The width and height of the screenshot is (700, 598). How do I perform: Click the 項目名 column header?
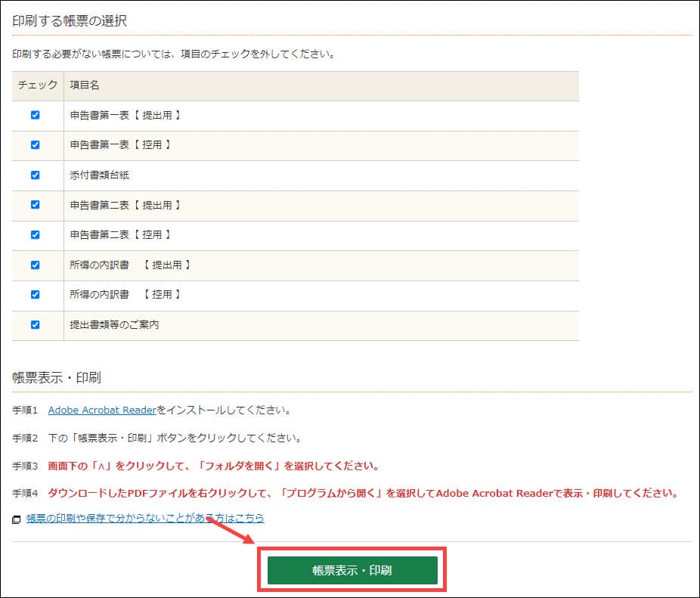click(x=85, y=86)
